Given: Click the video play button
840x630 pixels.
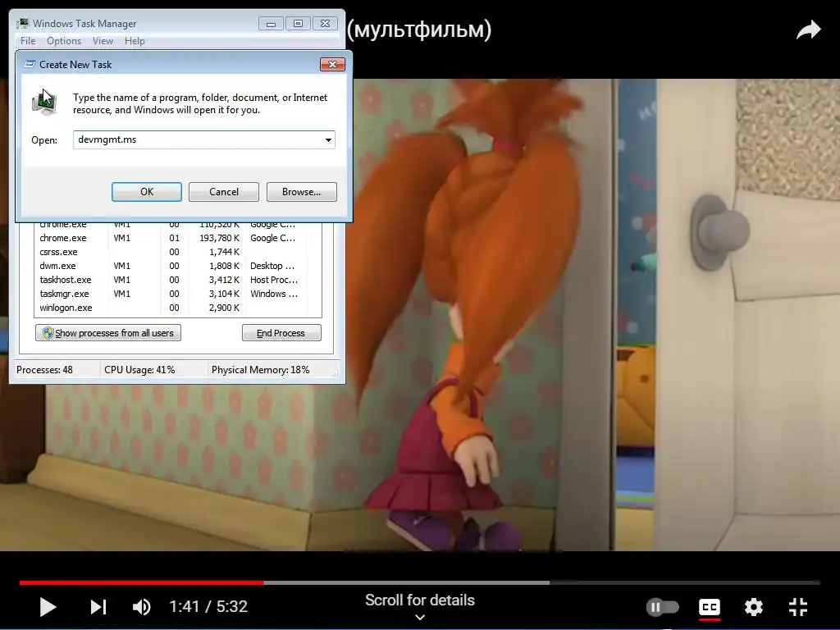Looking at the screenshot, I should coord(48,607).
